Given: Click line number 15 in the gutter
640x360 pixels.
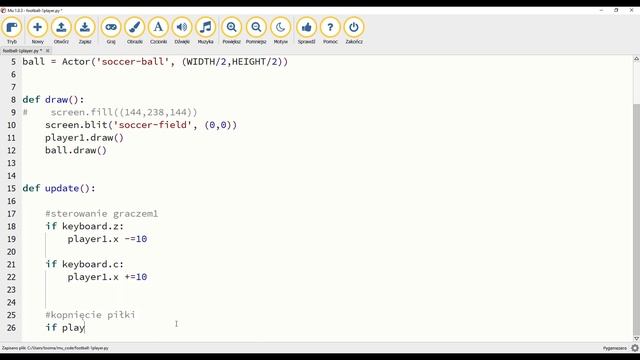Looking at the screenshot, I should click(x=11, y=189).
